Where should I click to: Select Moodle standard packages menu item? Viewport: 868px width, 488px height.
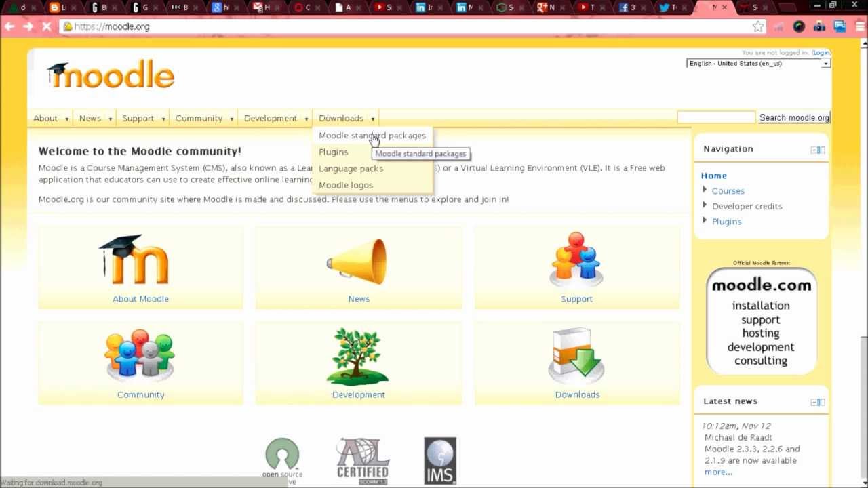point(372,136)
